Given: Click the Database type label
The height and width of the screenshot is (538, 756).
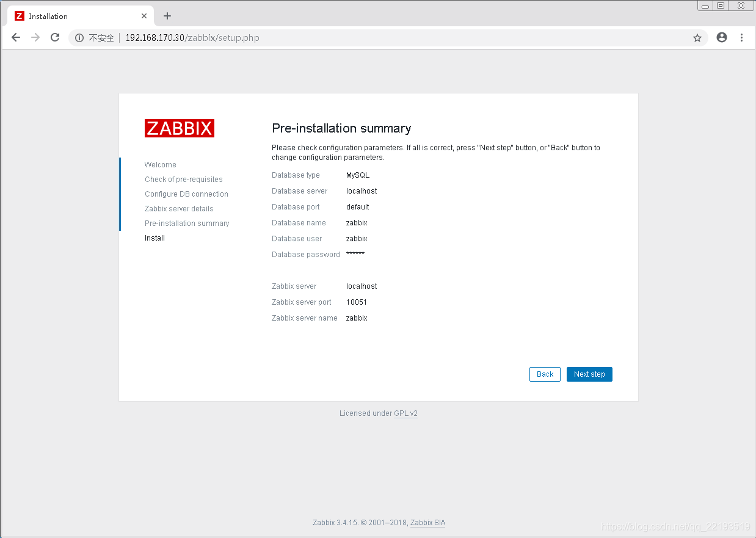Looking at the screenshot, I should pyautogui.click(x=296, y=175).
